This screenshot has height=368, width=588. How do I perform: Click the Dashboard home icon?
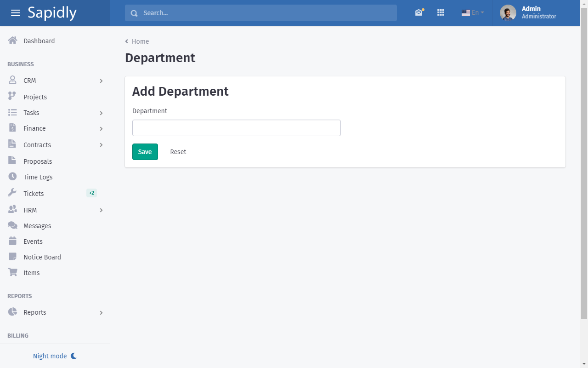click(12, 40)
